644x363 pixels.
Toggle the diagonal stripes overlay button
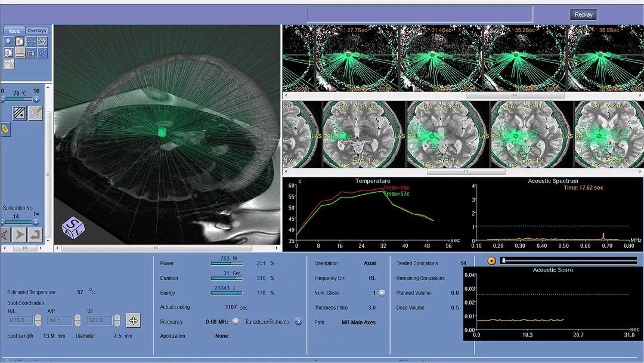coord(20,113)
